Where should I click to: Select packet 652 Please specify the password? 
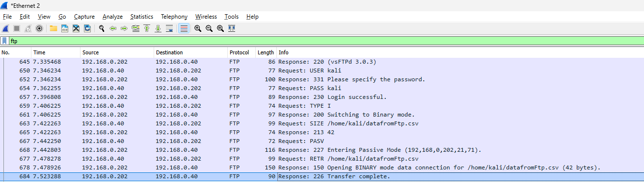coord(322,79)
